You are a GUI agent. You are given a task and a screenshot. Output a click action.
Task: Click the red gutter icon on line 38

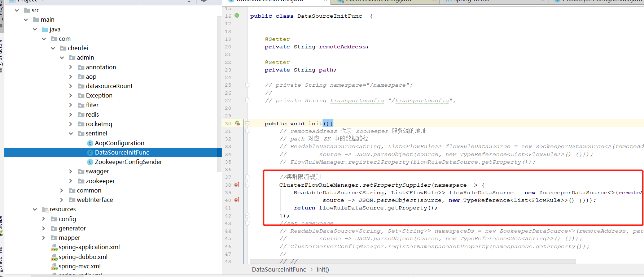click(237, 185)
